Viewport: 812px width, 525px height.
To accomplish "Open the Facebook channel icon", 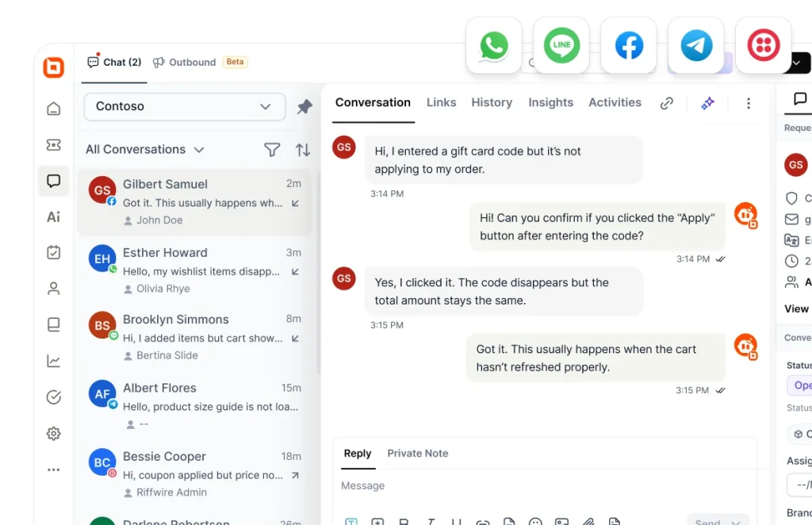I will [x=629, y=45].
